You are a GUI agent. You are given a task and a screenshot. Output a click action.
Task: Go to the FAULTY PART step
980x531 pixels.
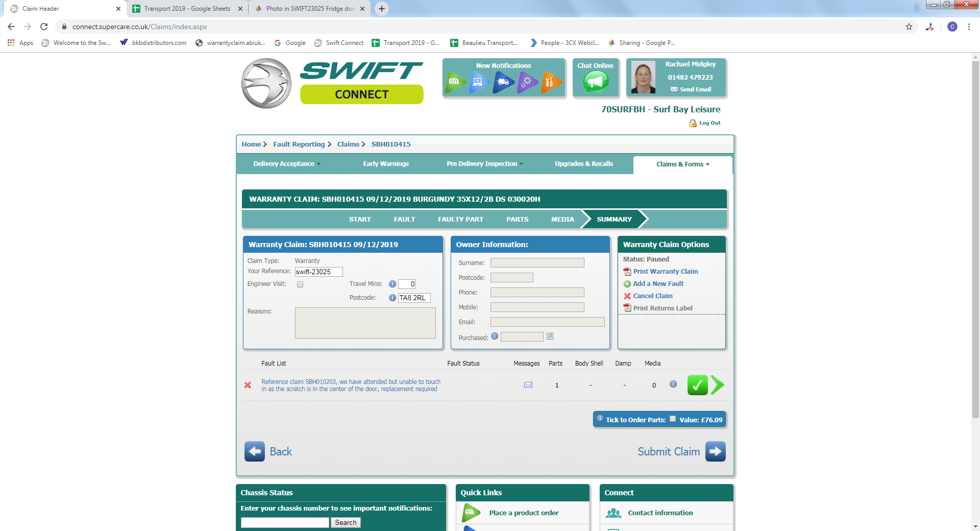pos(460,220)
